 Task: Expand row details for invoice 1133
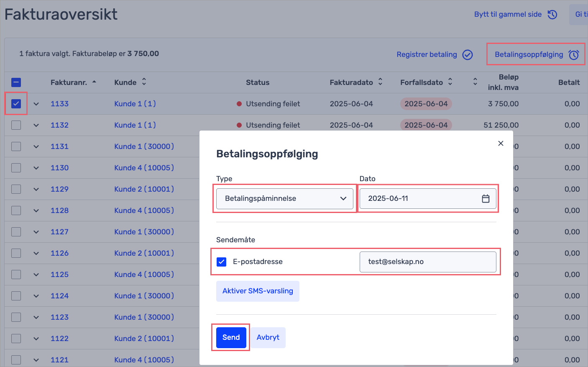tap(36, 104)
